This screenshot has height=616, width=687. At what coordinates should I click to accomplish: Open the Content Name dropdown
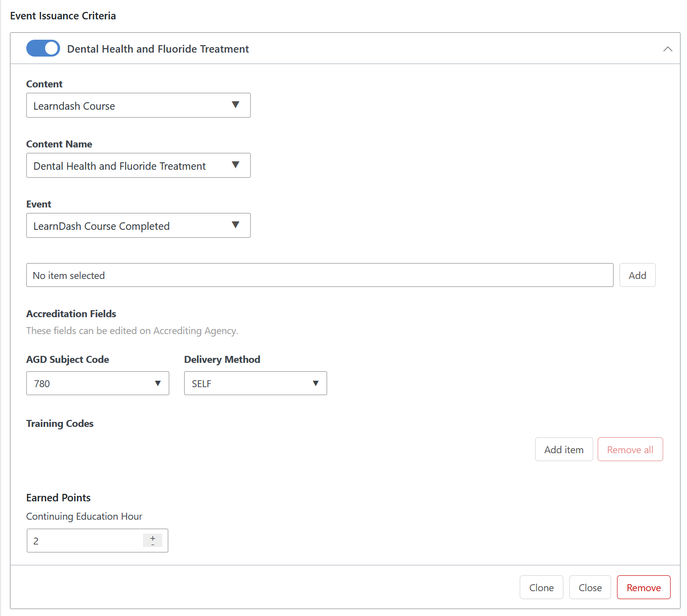point(138,166)
